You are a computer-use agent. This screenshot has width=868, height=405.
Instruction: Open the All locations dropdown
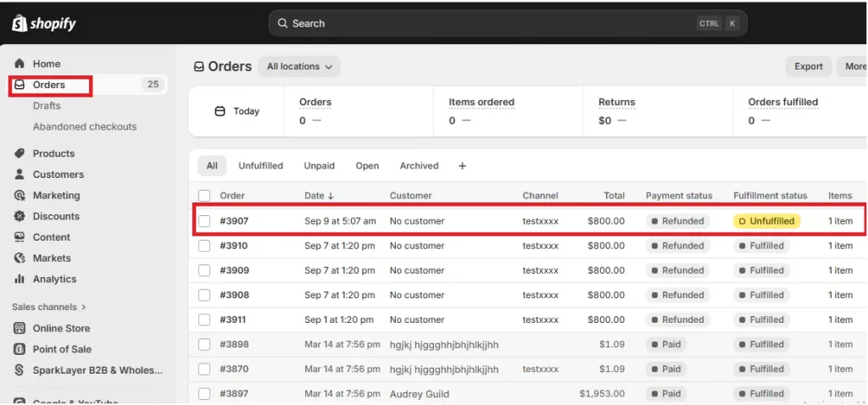point(299,66)
